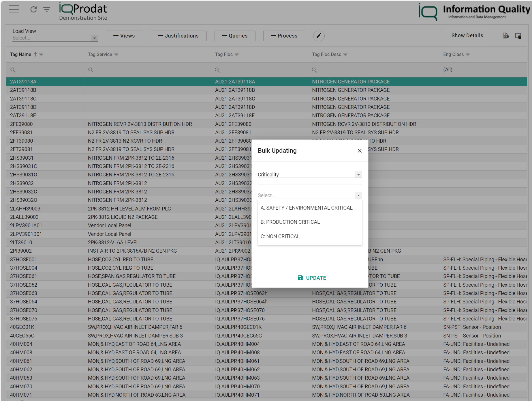Viewport: 532px width, 401px height.
Task: Click the pencil edit icon
Action: click(319, 36)
